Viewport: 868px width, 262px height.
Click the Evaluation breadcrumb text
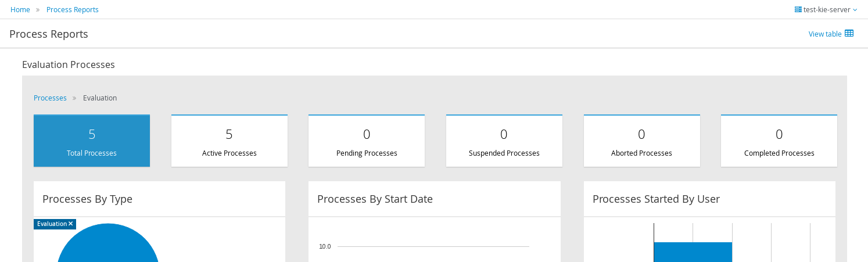click(100, 98)
